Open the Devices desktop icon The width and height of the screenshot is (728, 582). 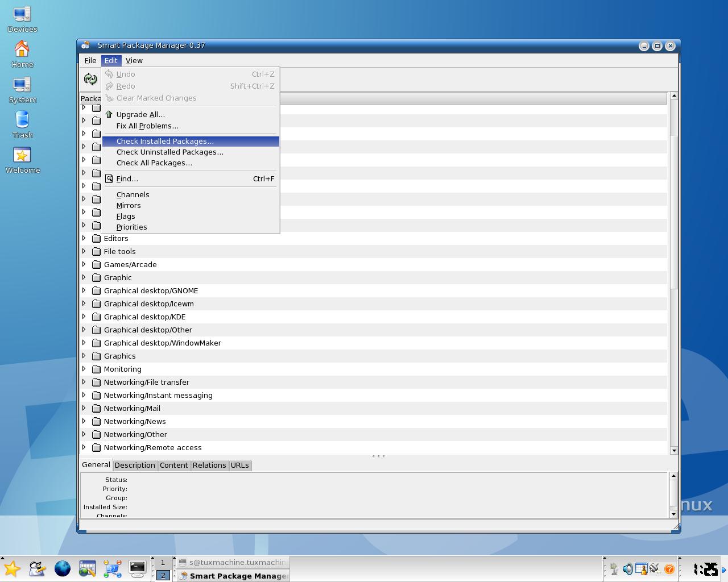coord(22,20)
